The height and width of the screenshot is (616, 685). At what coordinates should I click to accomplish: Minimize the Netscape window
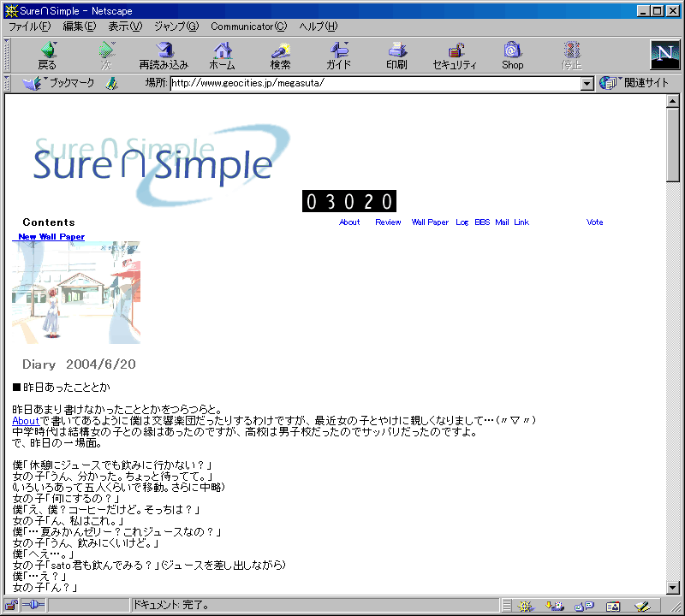pos(643,11)
